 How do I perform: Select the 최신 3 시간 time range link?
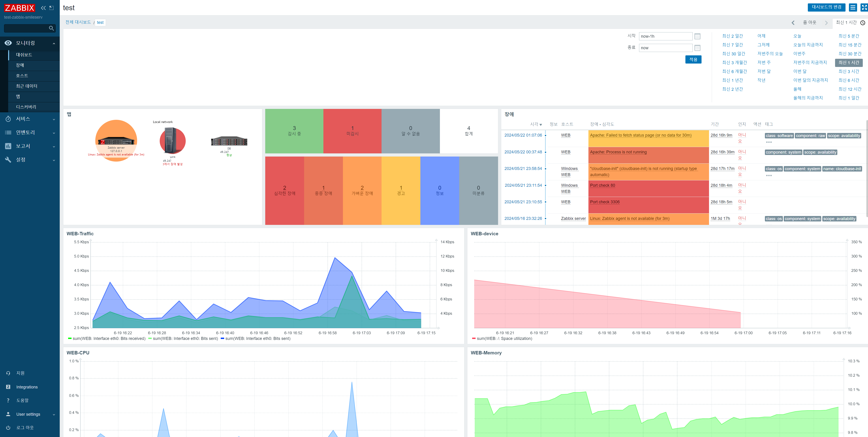[x=848, y=71]
